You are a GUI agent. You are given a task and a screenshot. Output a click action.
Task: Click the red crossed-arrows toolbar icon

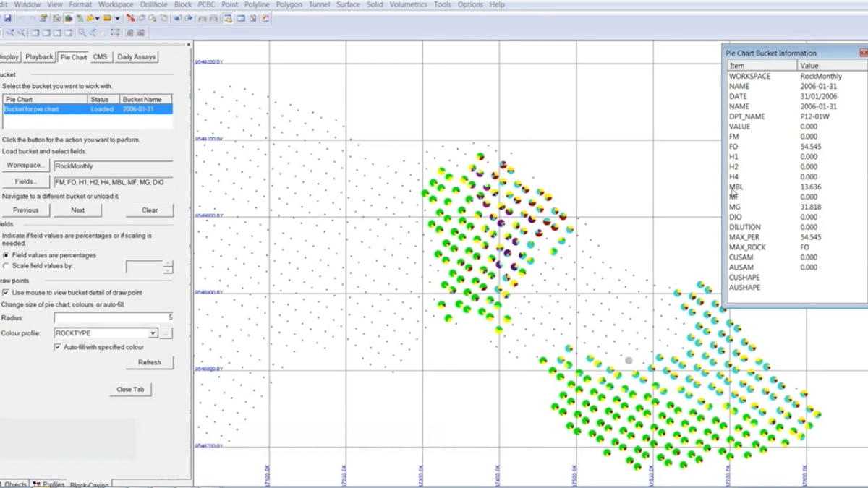(x=130, y=18)
